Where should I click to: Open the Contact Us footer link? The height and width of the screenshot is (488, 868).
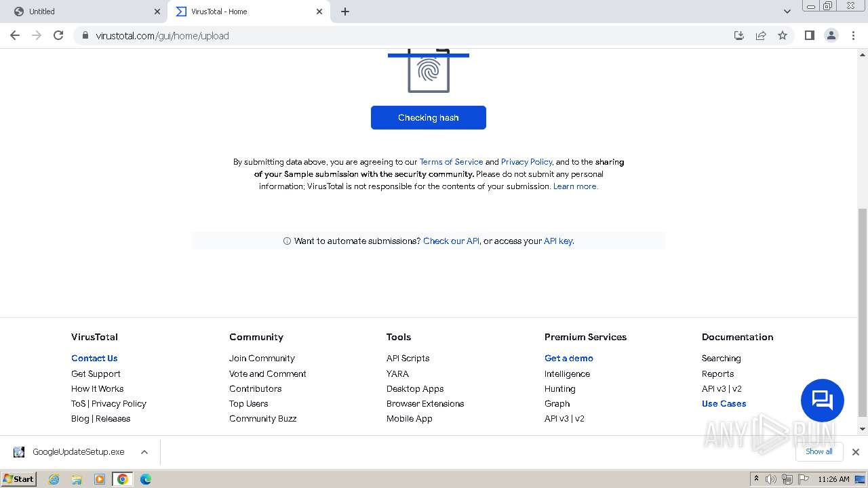(94, 358)
